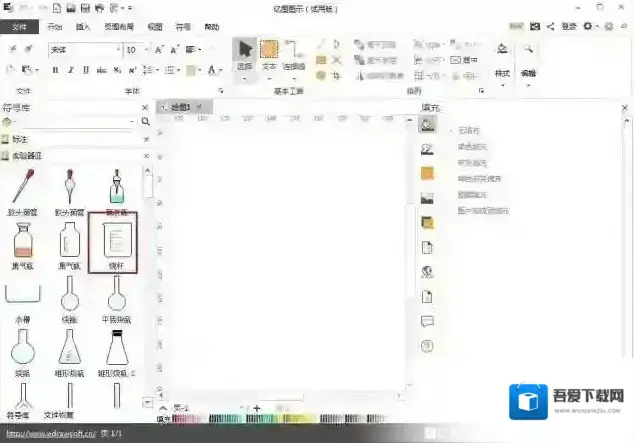The height and width of the screenshot is (443, 634).
Task: Toggle italic formatting
Action: [x=71, y=70]
